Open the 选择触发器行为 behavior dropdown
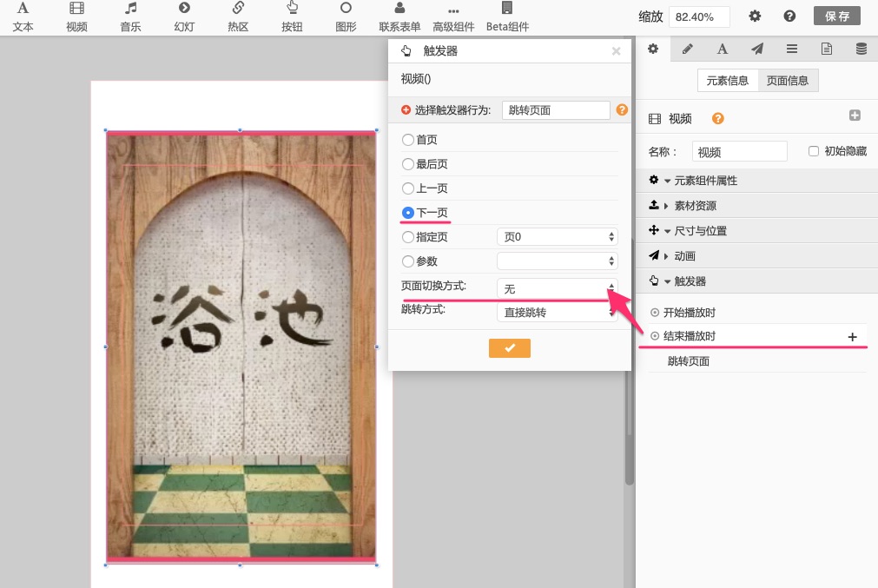878x588 pixels. pos(556,110)
